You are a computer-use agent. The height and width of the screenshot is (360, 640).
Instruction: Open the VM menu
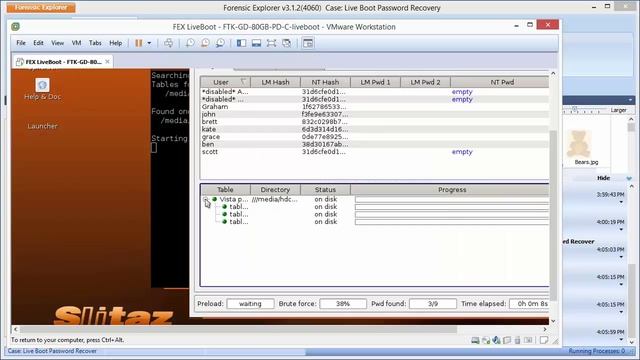76,43
